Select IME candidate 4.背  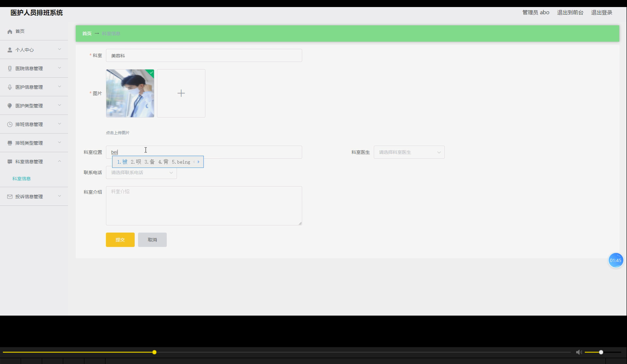163,162
